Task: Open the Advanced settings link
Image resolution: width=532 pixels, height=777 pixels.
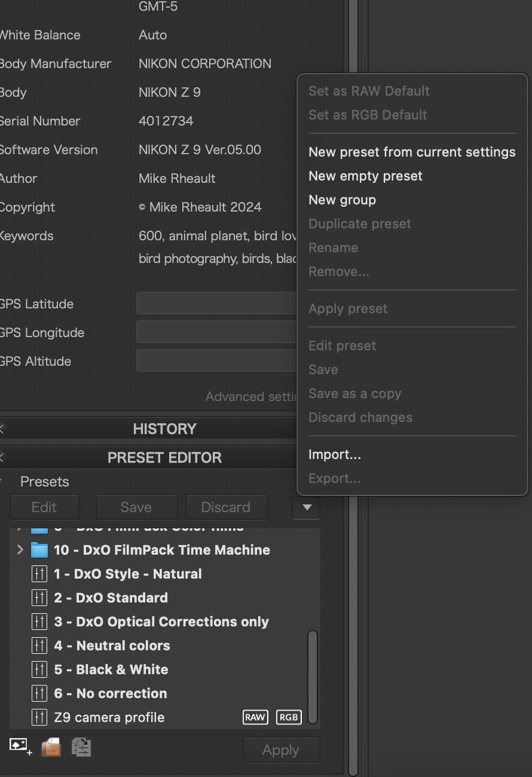Action: [251, 396]
